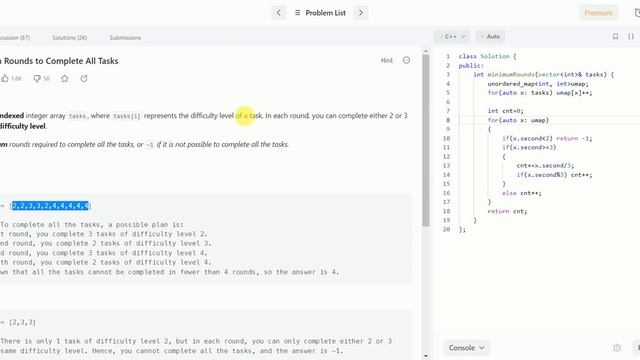640x360 pixels.
Task: Click line number 20 in editor
Action: pos(447,229)
